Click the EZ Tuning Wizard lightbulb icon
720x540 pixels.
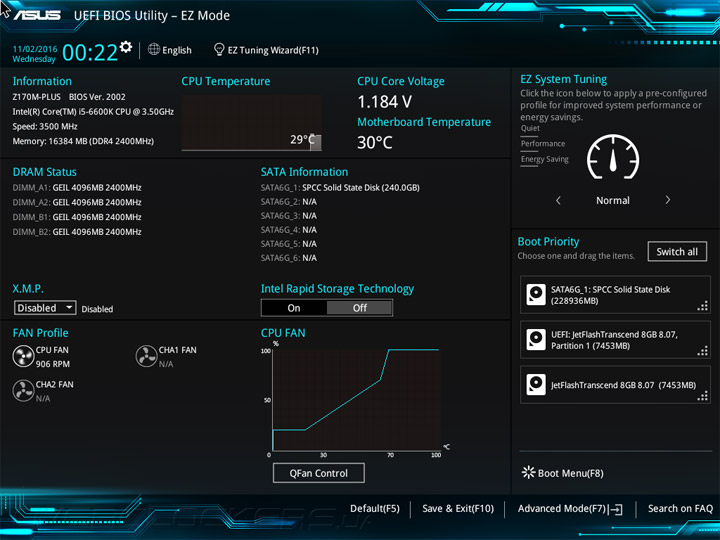click(219, 50)
